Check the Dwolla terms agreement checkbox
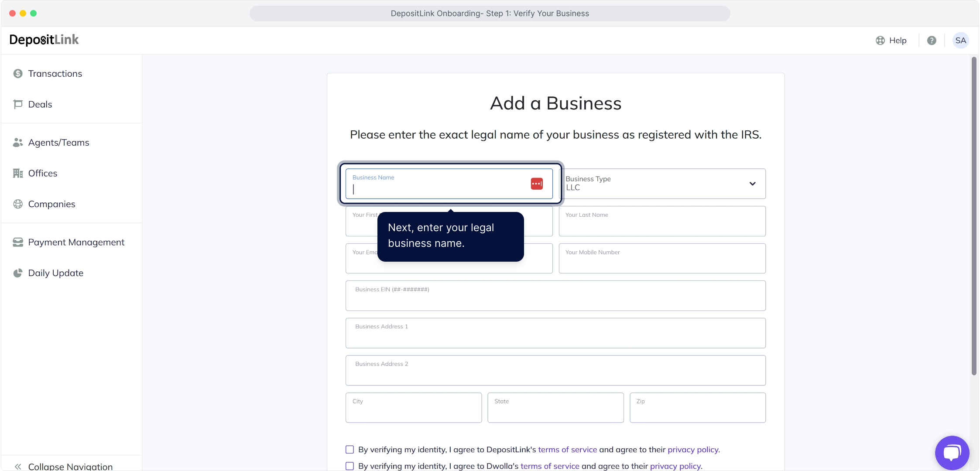This screenshot has height=471, width=980. [x=350, y=466]
